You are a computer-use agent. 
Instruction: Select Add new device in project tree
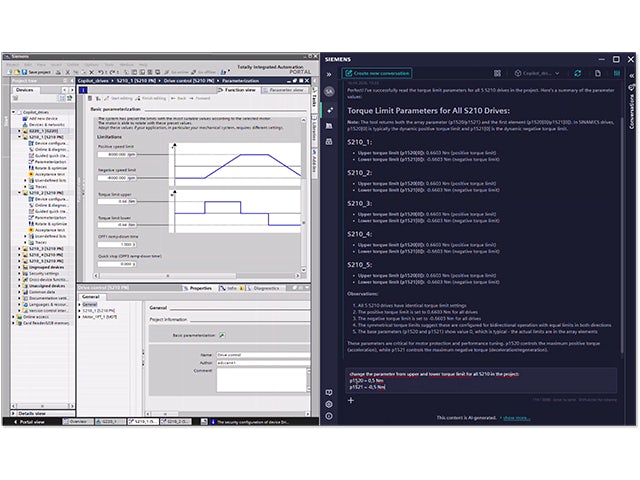(40, 118)
